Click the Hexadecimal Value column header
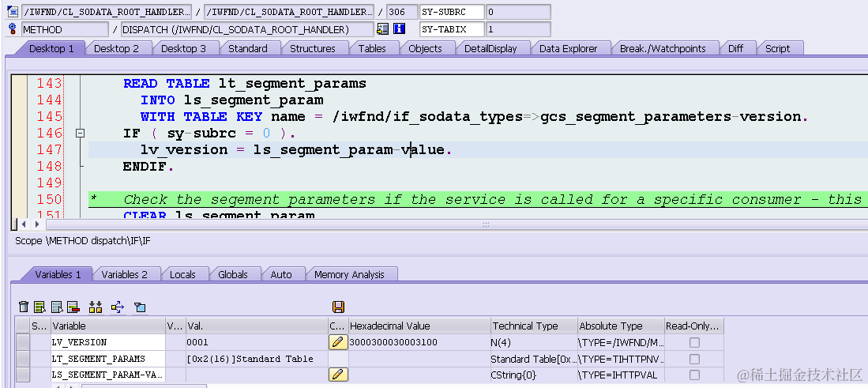Screen dimensions: 868x388 click(419, 326)
